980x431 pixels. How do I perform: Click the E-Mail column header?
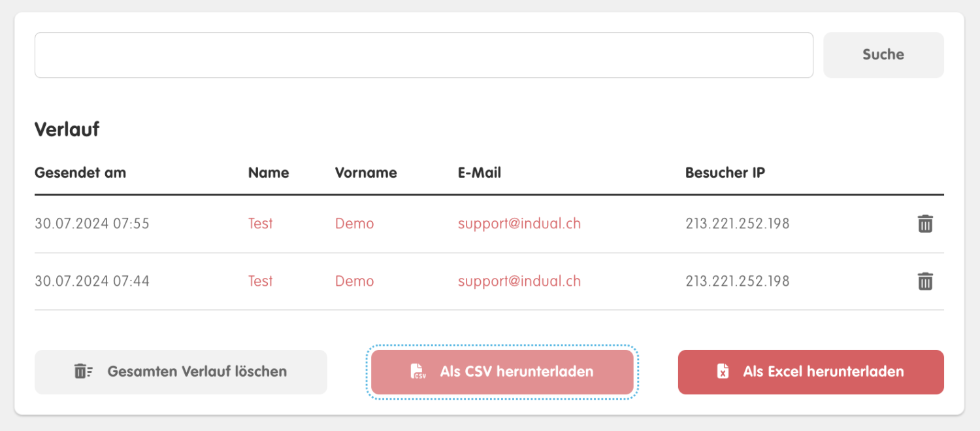click(x=480, y=173)
